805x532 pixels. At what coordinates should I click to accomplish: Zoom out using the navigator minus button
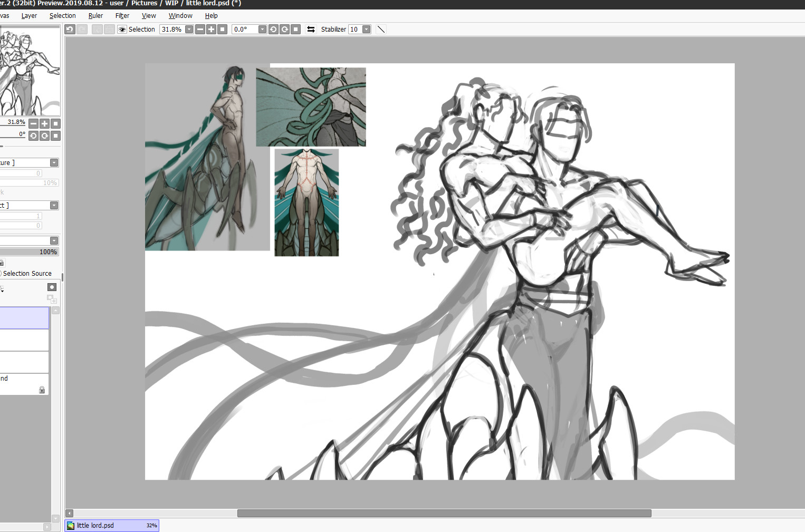33,123
